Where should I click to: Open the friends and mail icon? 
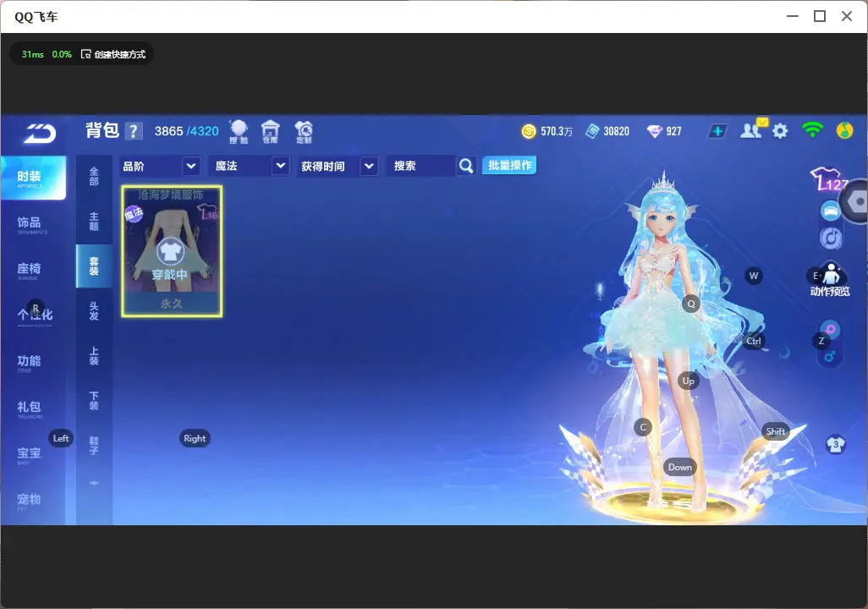point(752,130)
